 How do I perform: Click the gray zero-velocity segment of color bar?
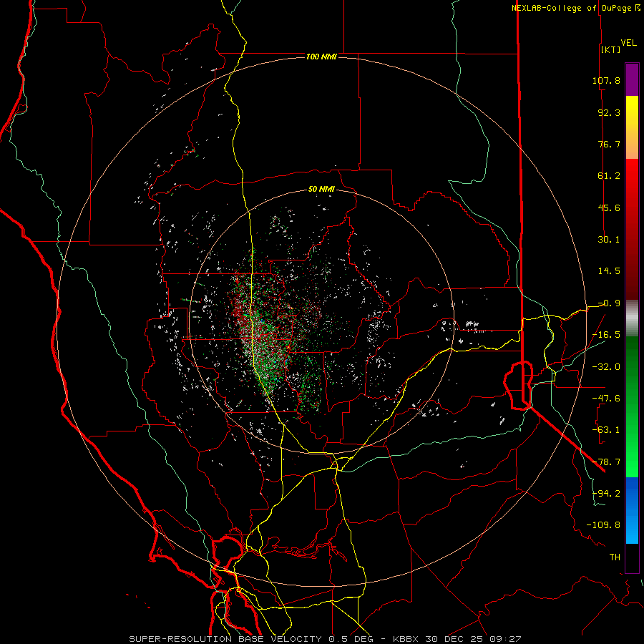(x=632, y=318)
